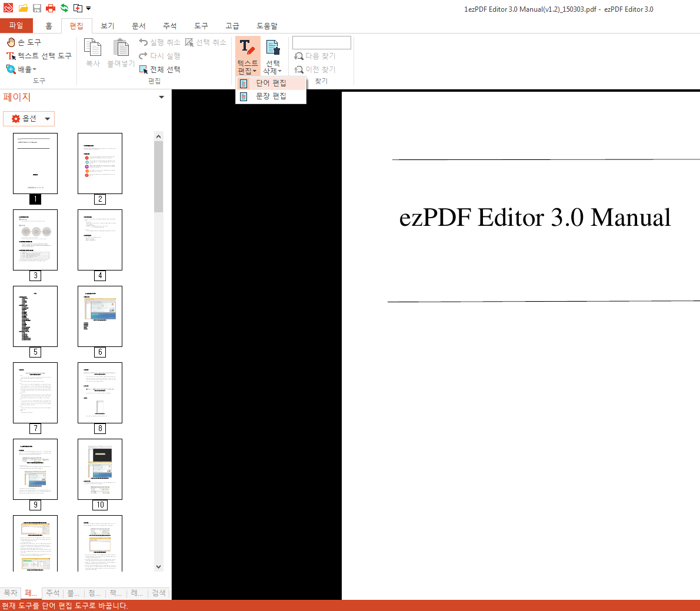Viewport: 700px width, 611px height.
Task: Switch to the 검색 bottom panel tab
Action: (x=159, y=593)
